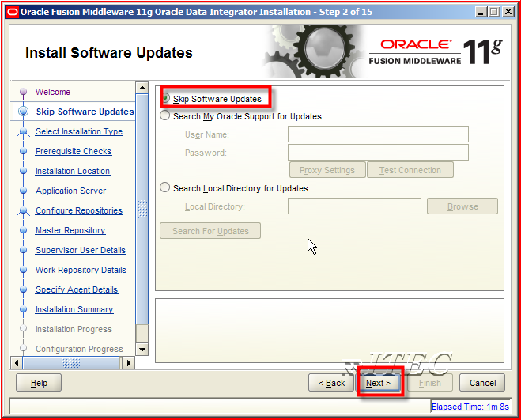Click the step list scroll-up arrow
Image resolution: width=521 pixels, height=420 pixels.
(142, 88)
